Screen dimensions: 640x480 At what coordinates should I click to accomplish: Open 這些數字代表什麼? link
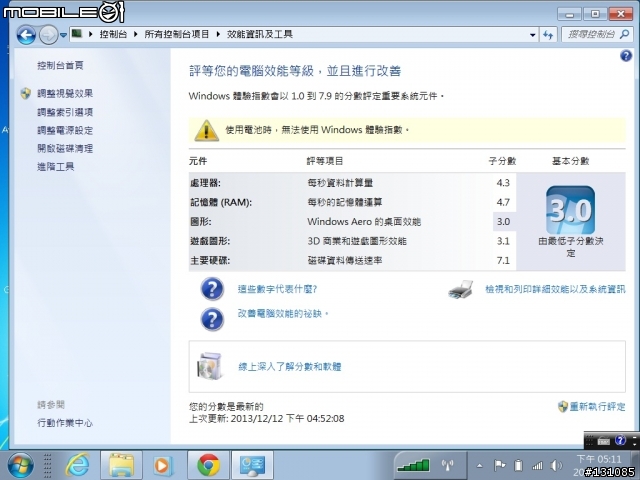[278, 289]
